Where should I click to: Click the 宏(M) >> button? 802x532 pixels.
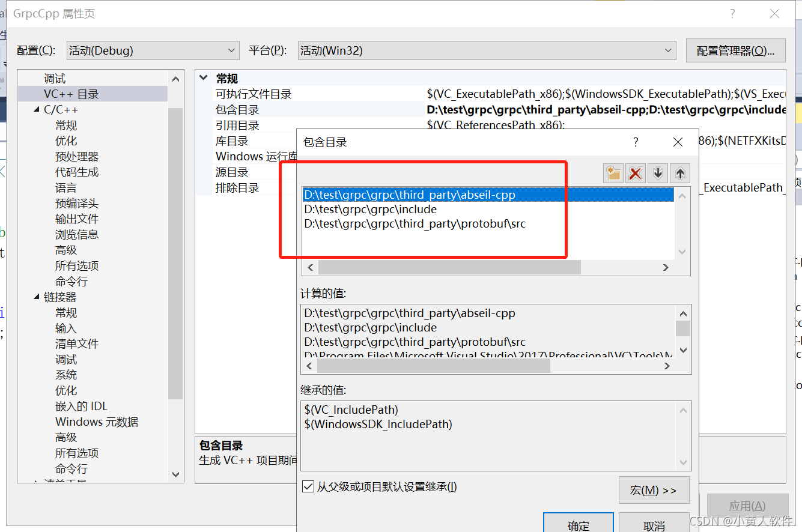(x=654, y=490)
